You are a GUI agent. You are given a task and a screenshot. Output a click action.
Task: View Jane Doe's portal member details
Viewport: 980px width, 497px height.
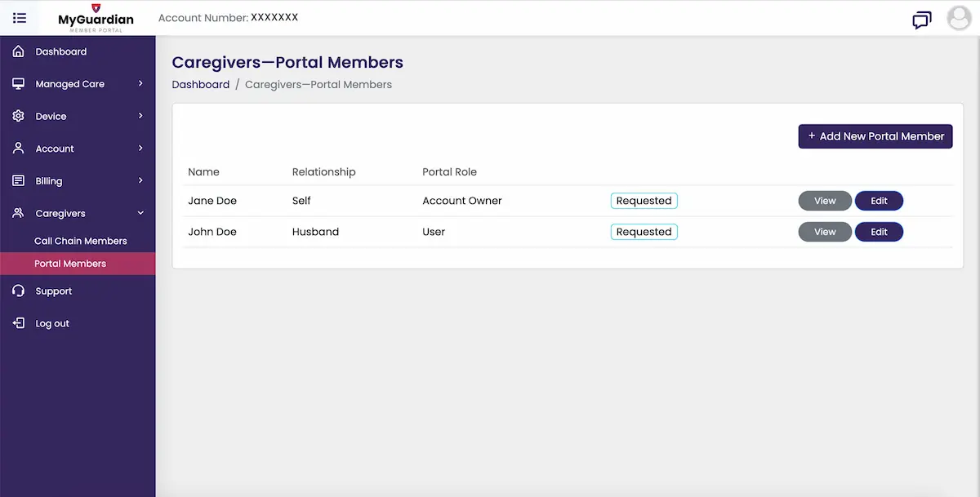[824, 200]
